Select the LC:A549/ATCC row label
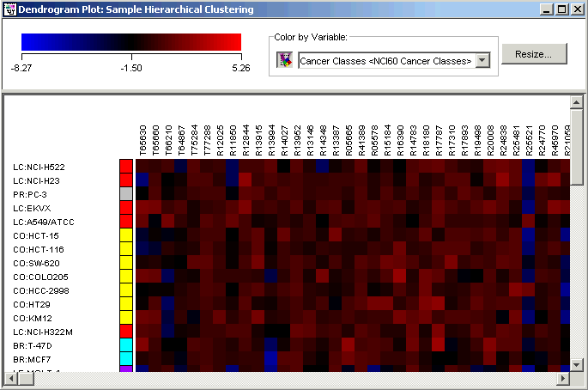The image size is (588, 390). pyautogui.click(x=44, y=222)
